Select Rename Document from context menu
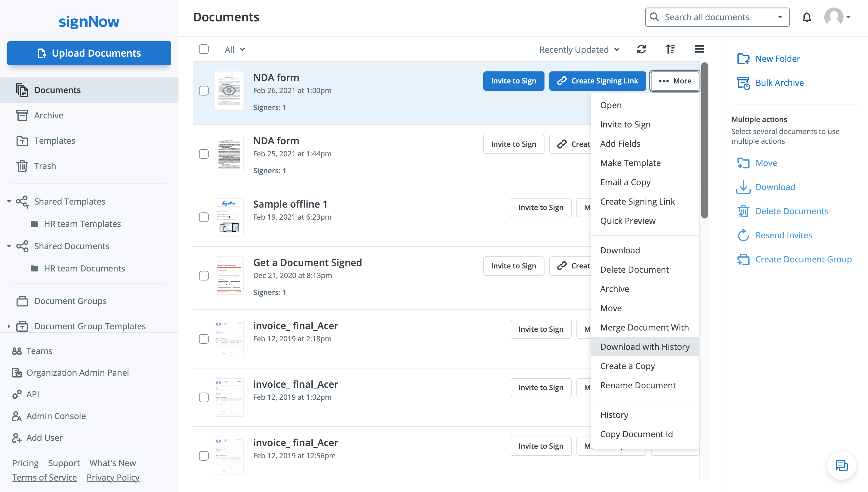868x492 pixels. click(x=638, y=385)
